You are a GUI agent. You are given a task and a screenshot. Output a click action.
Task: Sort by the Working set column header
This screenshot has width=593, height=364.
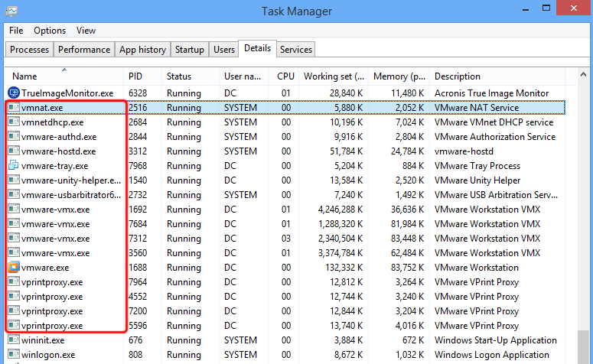(334, 76)
